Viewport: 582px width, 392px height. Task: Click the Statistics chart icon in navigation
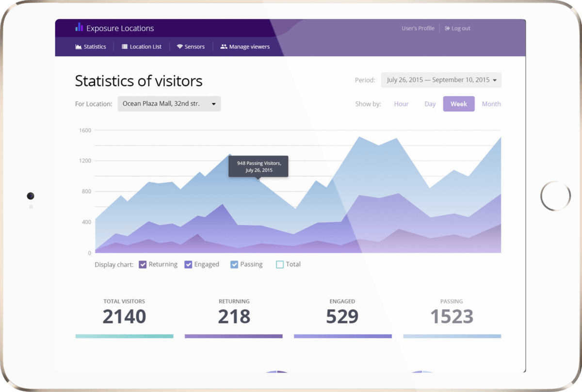(78, 47)
